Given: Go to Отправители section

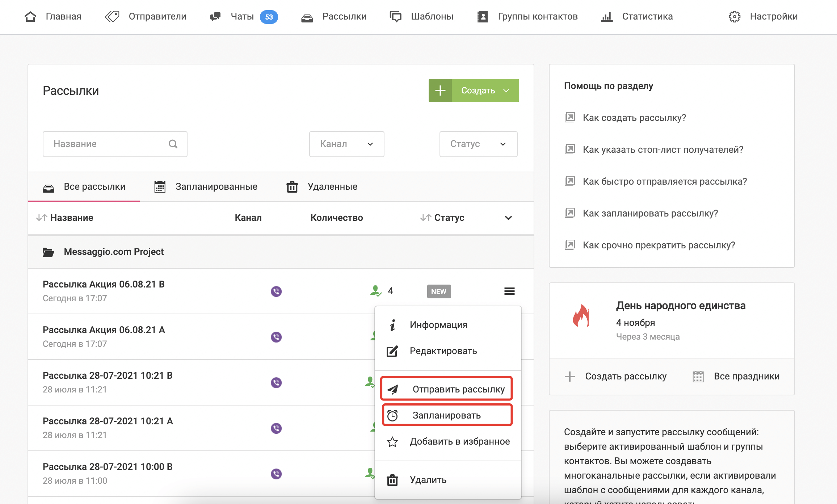Looking at the screenshot, I should point(146,16).
